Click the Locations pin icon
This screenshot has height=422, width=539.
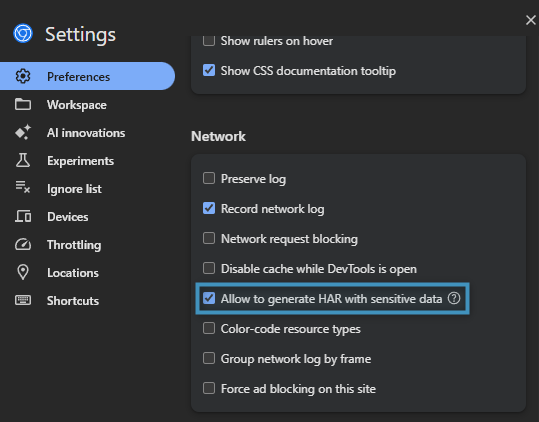pos(23,272)
